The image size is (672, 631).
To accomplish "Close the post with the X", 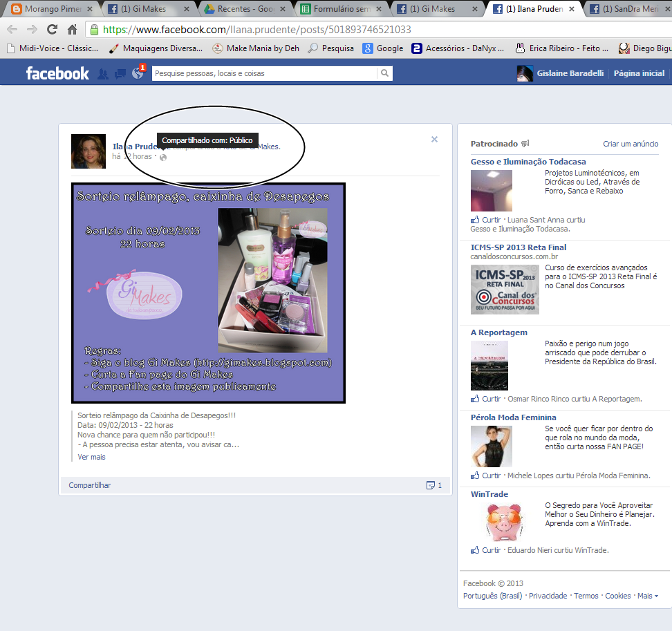I will tap(434, 139).
